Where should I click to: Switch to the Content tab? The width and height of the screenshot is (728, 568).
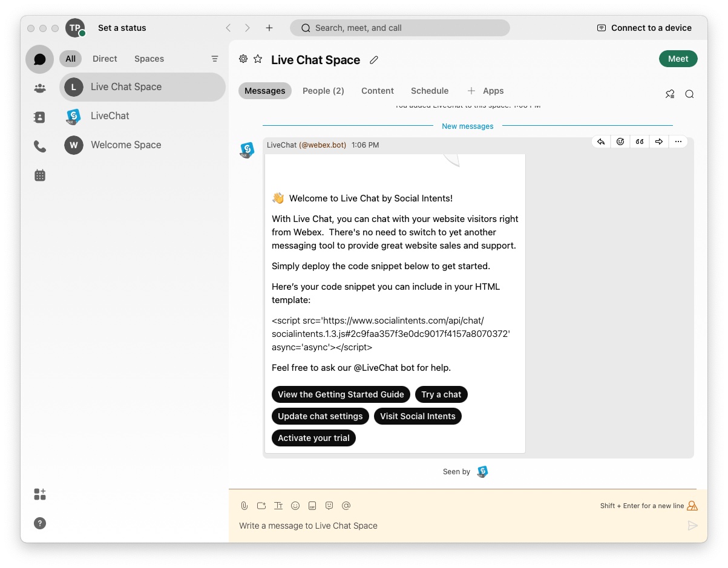pos(378,91)
